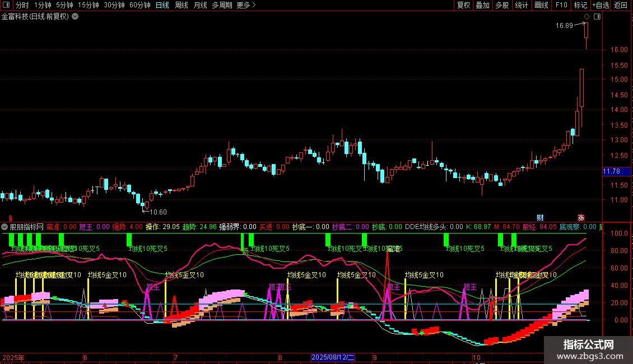
Task: Click the red 涨 marker icon
Action: click(x=581, y=217)
